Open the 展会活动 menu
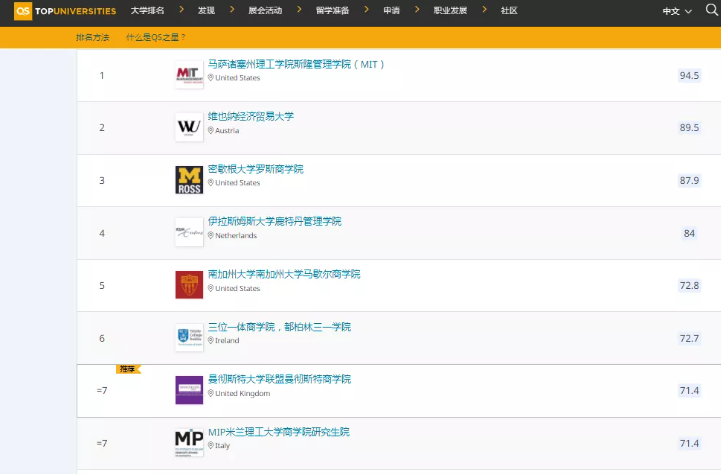The height and width of the screenshot is (474, 721). [265, 11]
